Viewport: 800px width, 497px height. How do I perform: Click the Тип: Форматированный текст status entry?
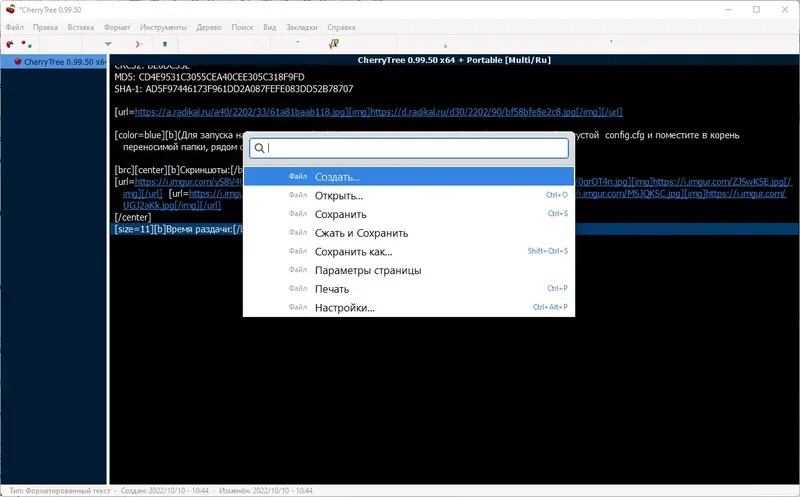(60, 490)
